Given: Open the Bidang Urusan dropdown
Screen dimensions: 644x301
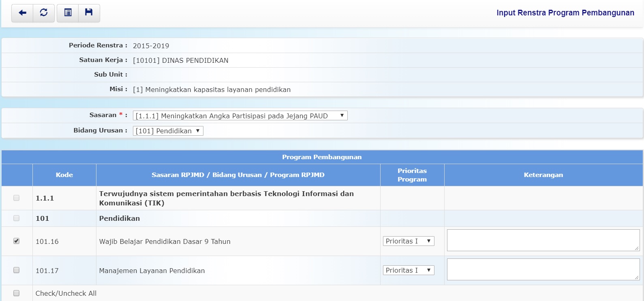Looking at the screenshot, I should [x=168, y=131].
